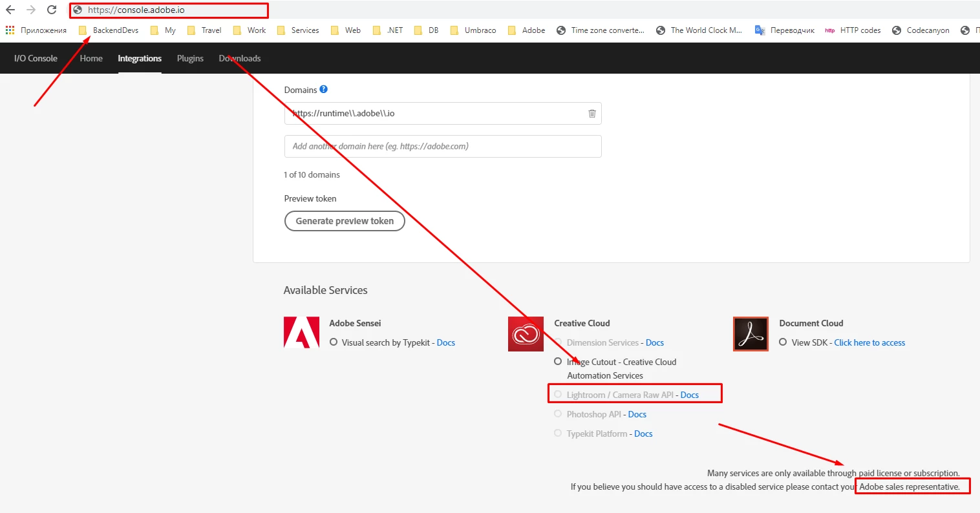Viewport: 980px width, 513px height.
Task: Open the Integrations tab
Action: click(140, 58)
